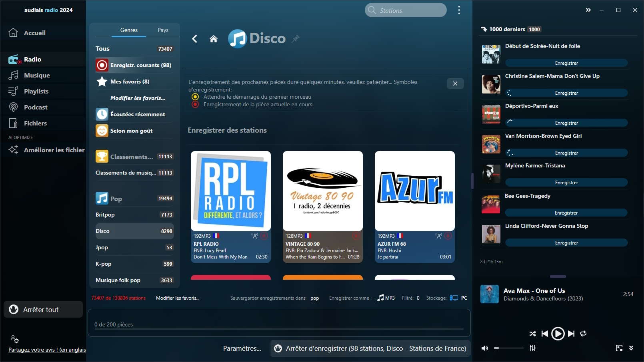Switch to the Genres tab
This screenshot has height=362, width=644.
(x=129, y=30)
